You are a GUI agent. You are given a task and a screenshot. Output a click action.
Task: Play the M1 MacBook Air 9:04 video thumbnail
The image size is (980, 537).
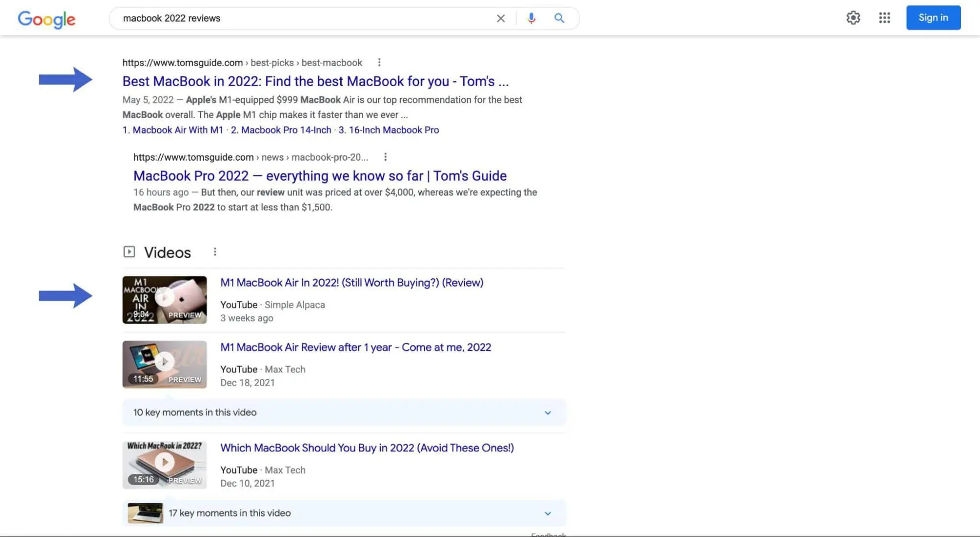(164, 299)
